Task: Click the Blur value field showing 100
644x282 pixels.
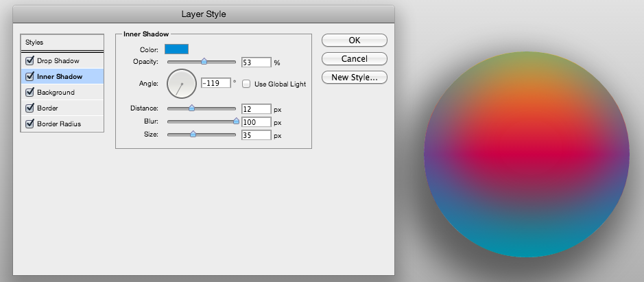Action: (x=257, y=122)
